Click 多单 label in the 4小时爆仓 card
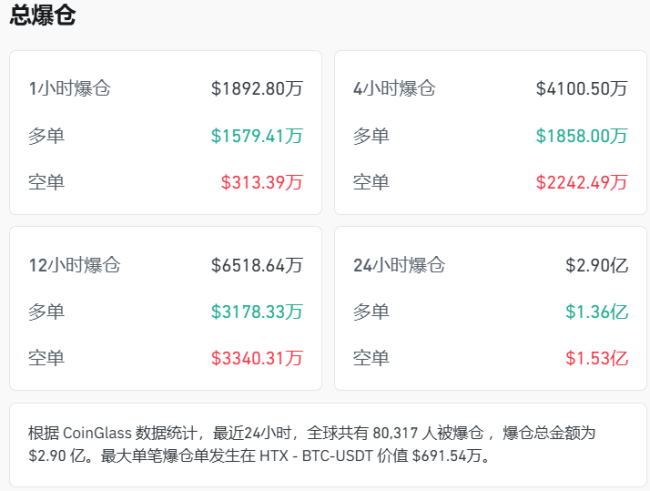The image size is (650, 491). 371,136
